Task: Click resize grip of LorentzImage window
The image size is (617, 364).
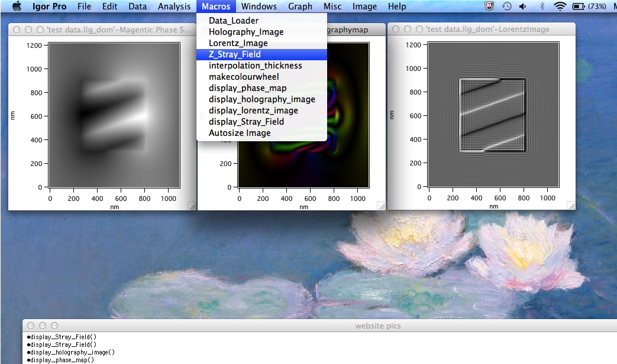Action: [x=571, y=206]
